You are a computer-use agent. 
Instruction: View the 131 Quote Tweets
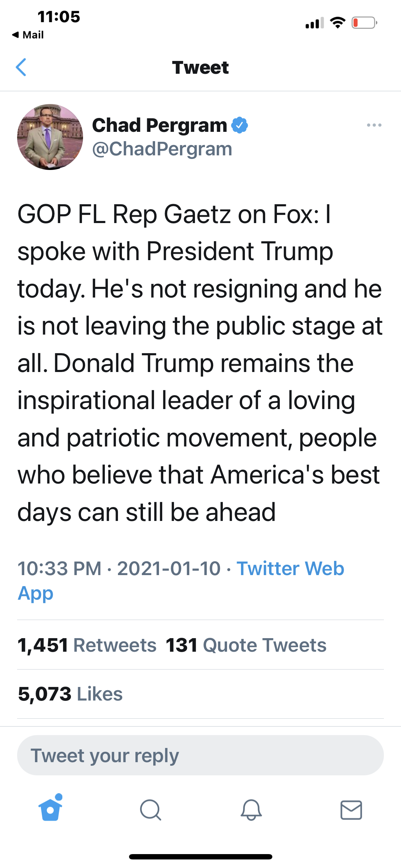point(246,645)
